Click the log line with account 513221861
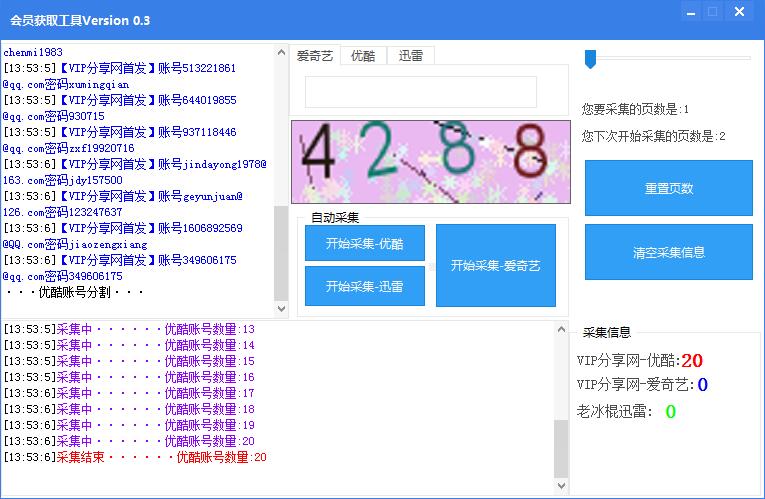This screenshot has height=499, width=765. 120,68
